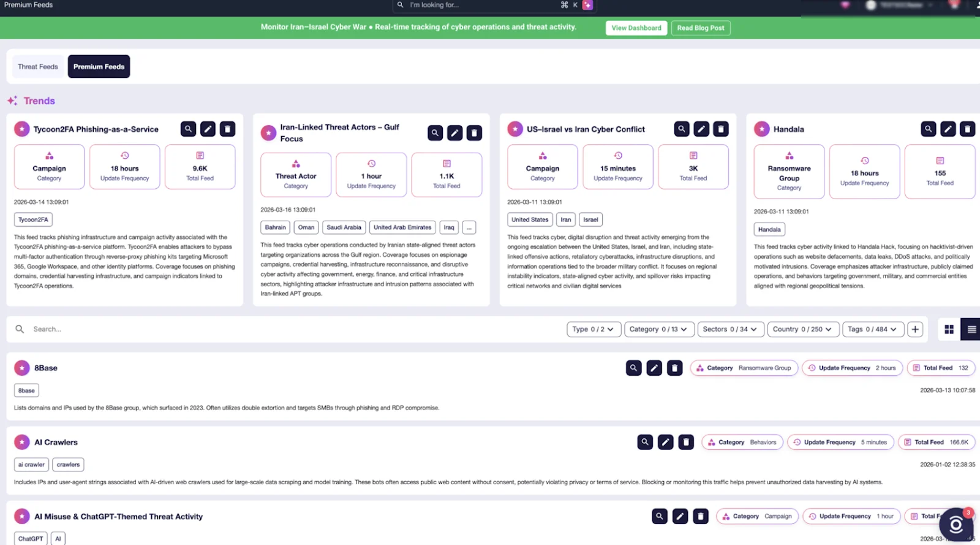The width and height of the screenshot is (980, 545).
Task: Open search for the 8Base feed row
Action: (634, 368)
